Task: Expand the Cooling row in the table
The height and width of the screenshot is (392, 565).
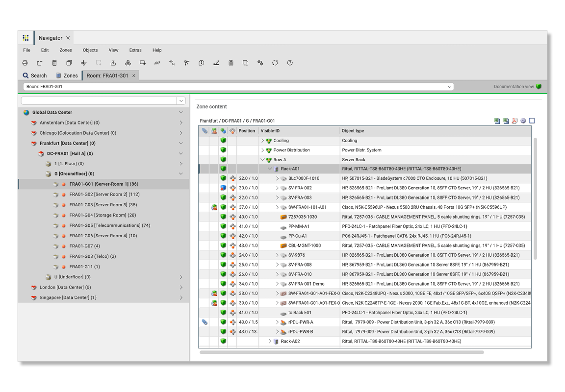Action: tap(263, 141)
